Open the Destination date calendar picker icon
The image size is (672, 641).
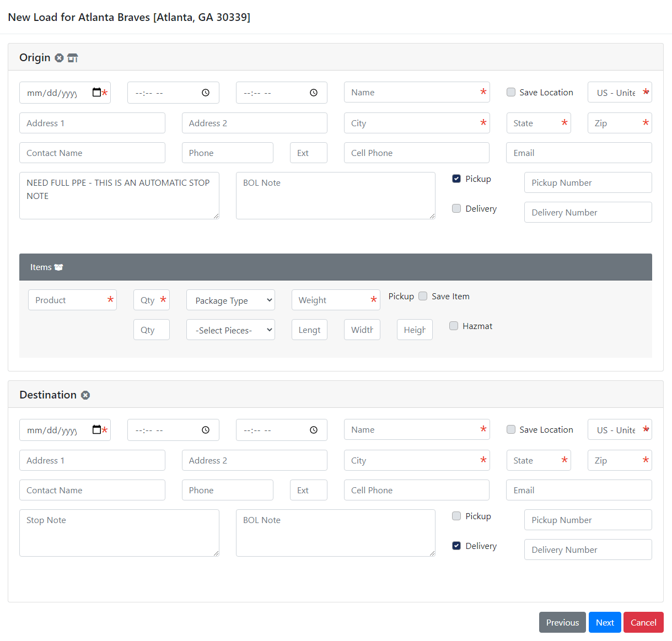pos(96,430)
